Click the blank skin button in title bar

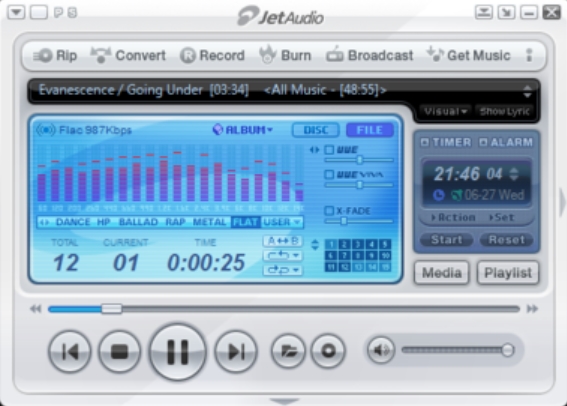(x=39, y=13)
